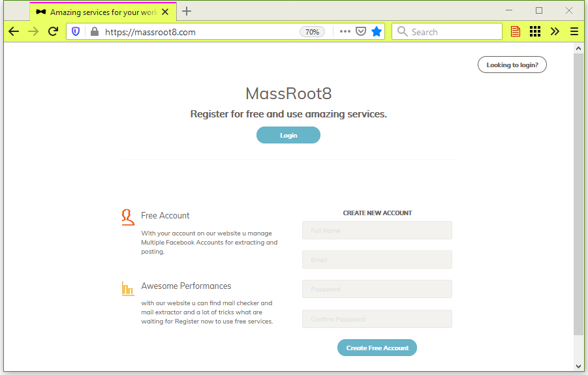Save page to Pocket
588x375 pixels.
point(361,31)
